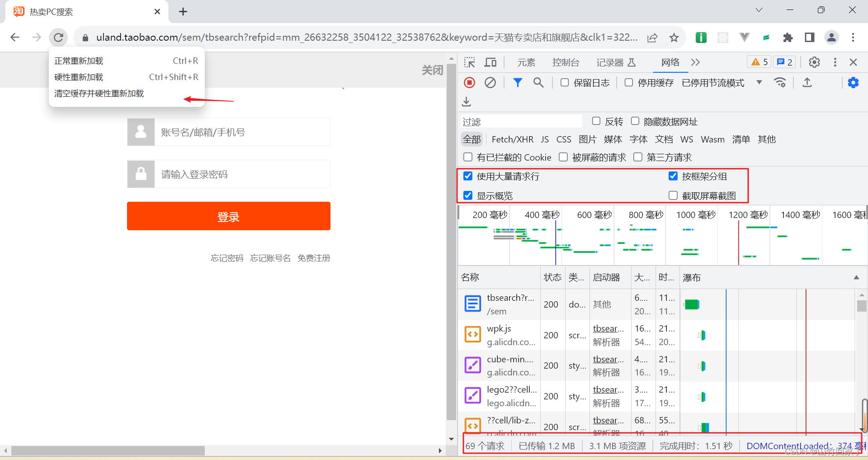Click the orange 登录 button

[229, 216]
